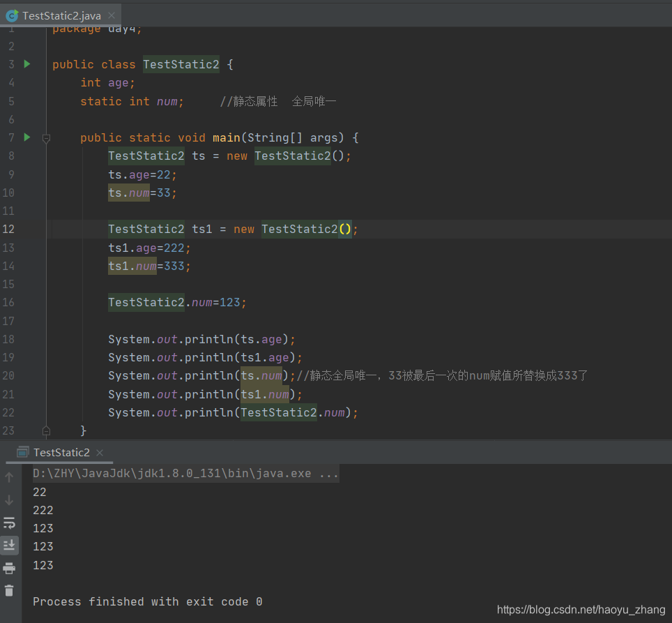The image size is (672, 623).
Task: Click 'ts1.age=222;' on line 13
Action: pyautogui.click(x=149, y=248)
